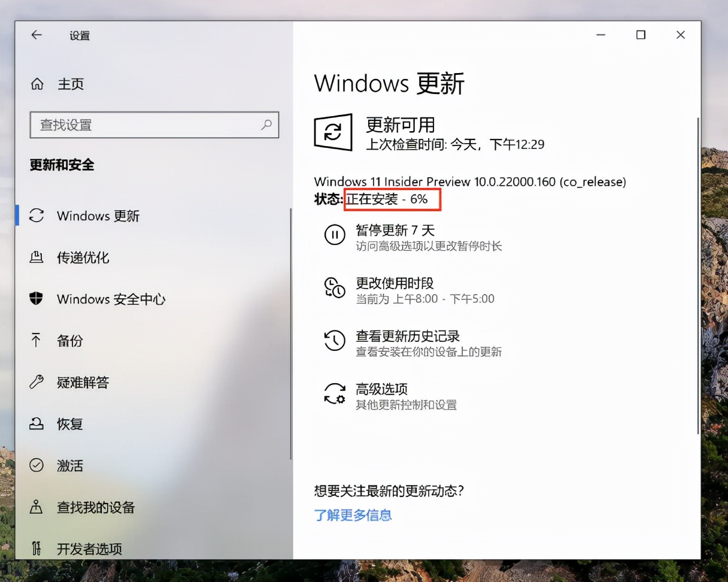Click the right pane vertical scrollbar
This screenshot has height=582, width=728.
[x=698, y=275]
